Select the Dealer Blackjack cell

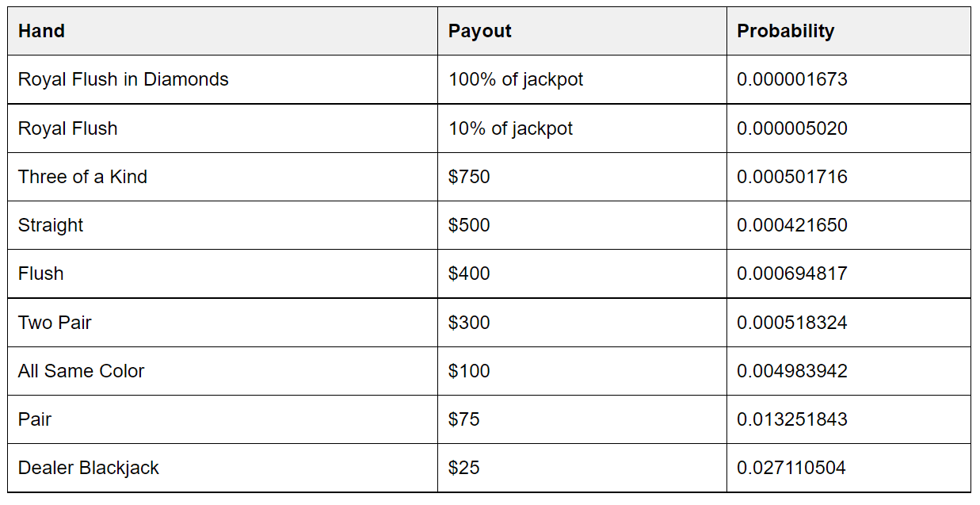(223, 468)
